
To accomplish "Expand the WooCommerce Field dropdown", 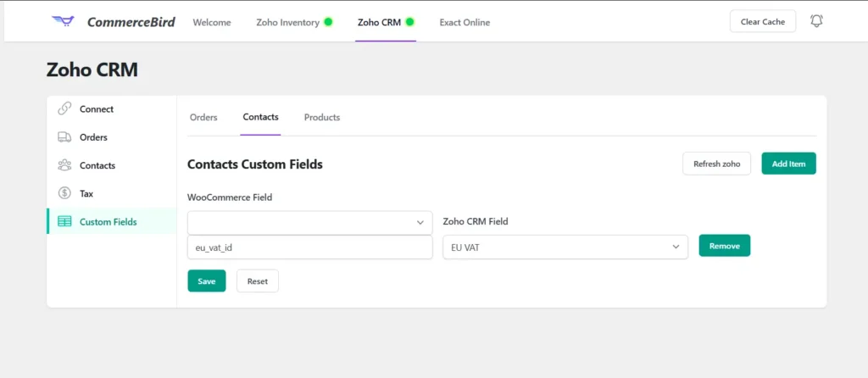I will 309,222.
